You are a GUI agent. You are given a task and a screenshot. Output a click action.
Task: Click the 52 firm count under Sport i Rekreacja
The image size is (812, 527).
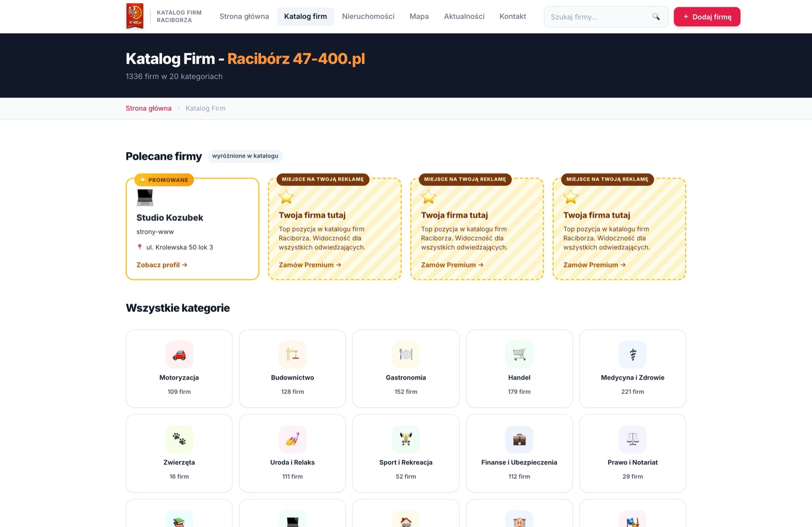click(406, 476)
